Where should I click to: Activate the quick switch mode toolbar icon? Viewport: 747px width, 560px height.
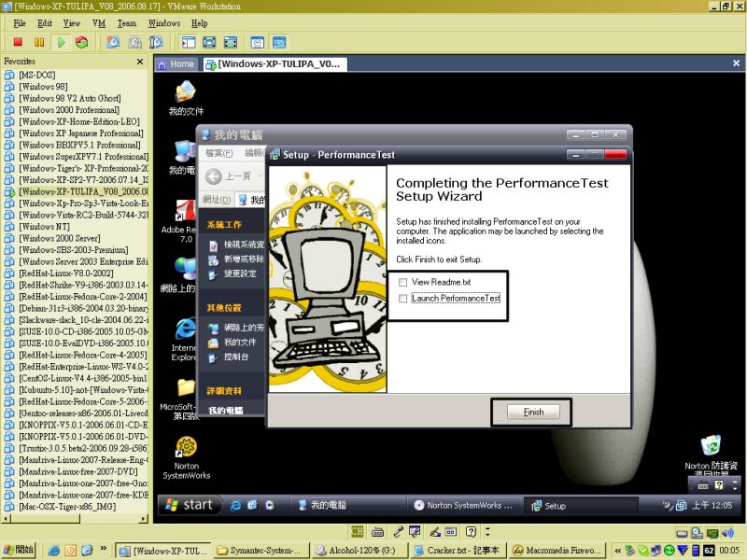[x=230, y=42]
